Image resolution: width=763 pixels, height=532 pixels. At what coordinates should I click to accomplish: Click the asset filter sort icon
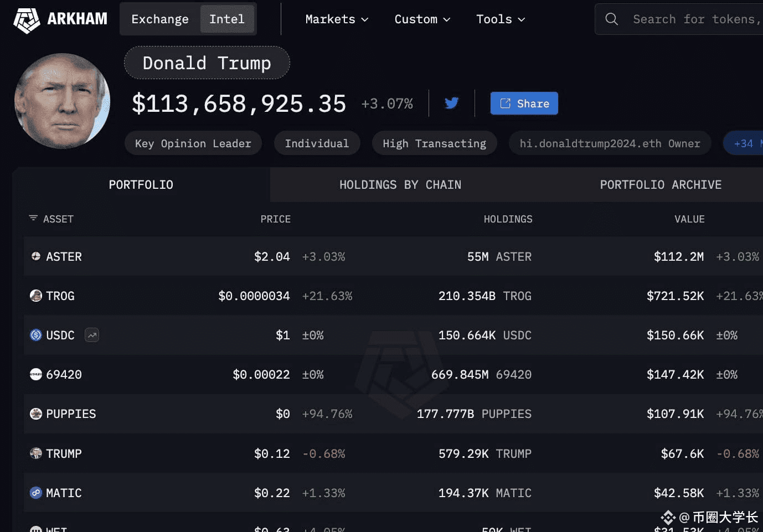tap(33, 218)
